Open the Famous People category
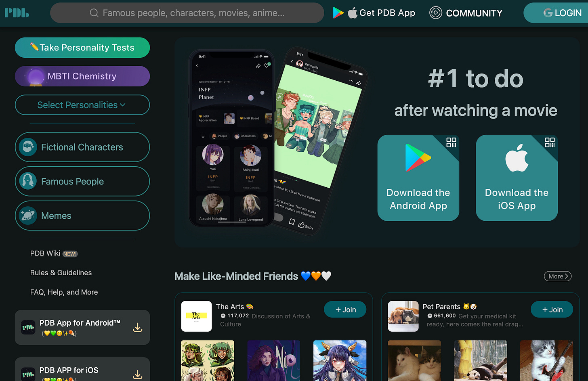 pyautogui.click(x=82, y=182)
